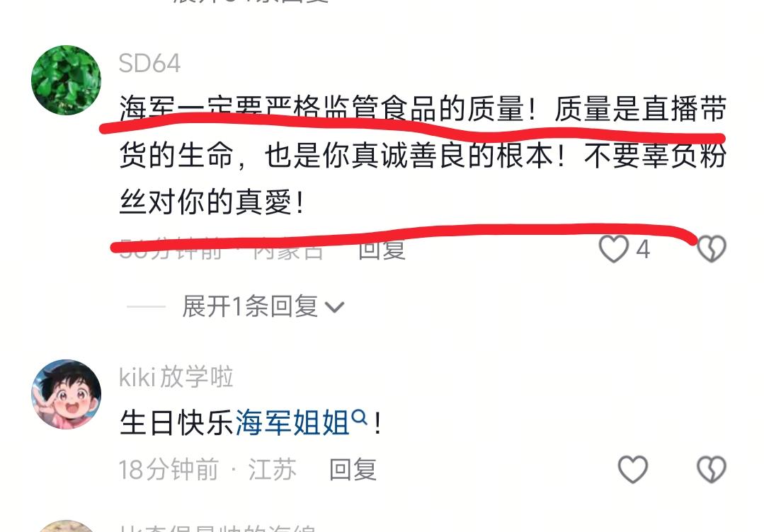764x532 pixels.
Task: Like kiki放学啦's birthday comment
Action: click(632, 469)
